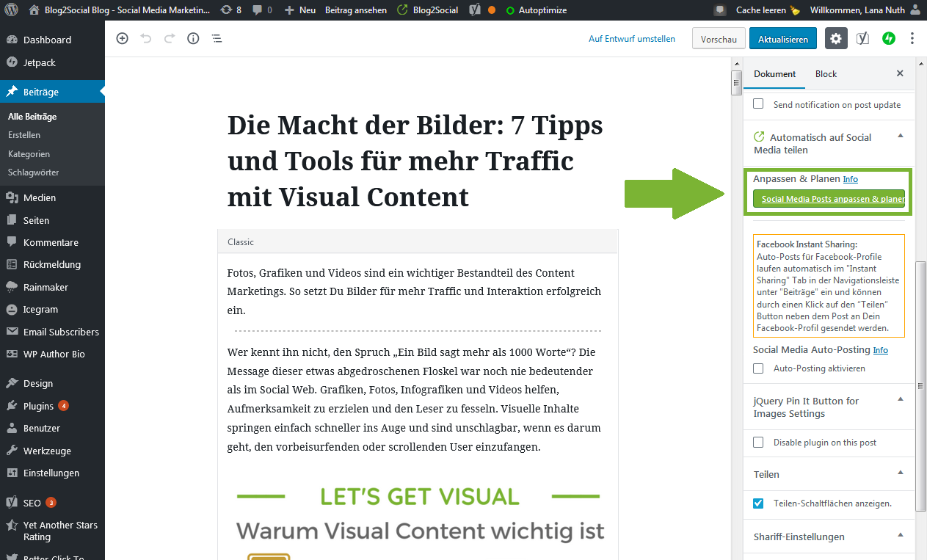
Task: Click the notification icon before Cache leeren
Action: (720, 10)
